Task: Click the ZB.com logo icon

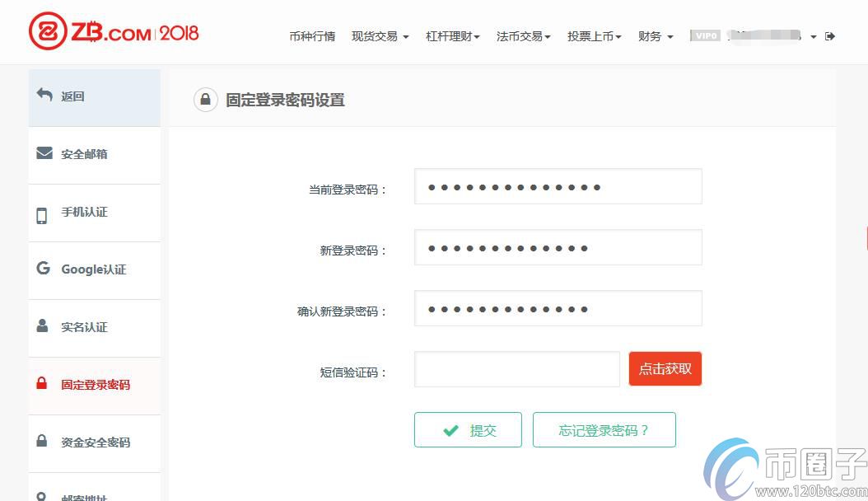Action: pos(48,32)
